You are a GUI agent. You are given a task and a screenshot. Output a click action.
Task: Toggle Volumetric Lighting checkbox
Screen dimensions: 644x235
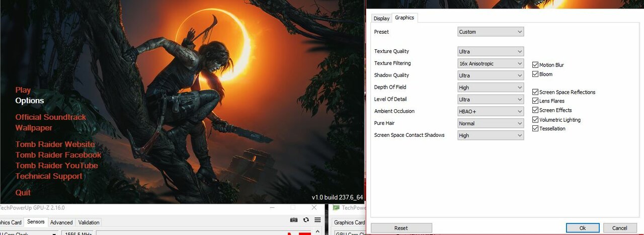pos(535,120)
